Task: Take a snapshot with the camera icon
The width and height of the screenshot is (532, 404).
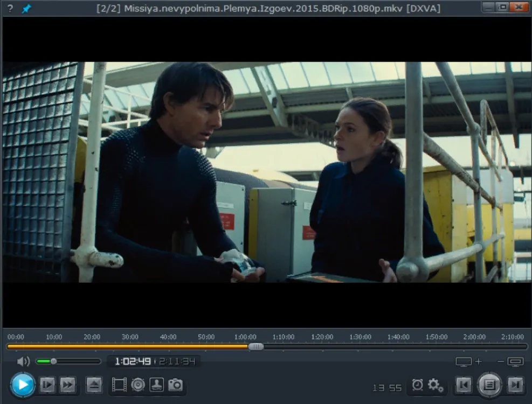Action: point(175,385)
